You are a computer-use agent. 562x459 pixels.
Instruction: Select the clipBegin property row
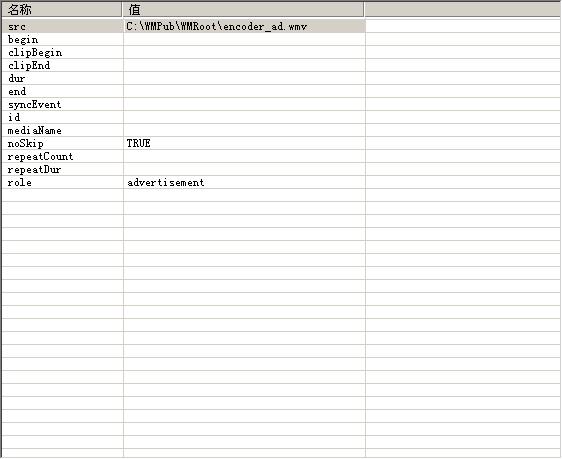pos(184,52)
